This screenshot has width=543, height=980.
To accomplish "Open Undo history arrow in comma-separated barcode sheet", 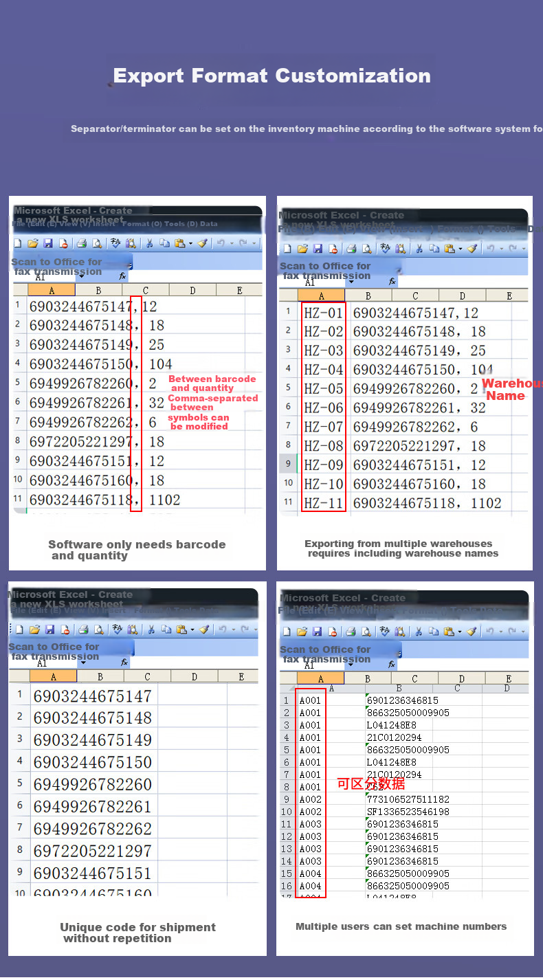I will pos(232,243).
